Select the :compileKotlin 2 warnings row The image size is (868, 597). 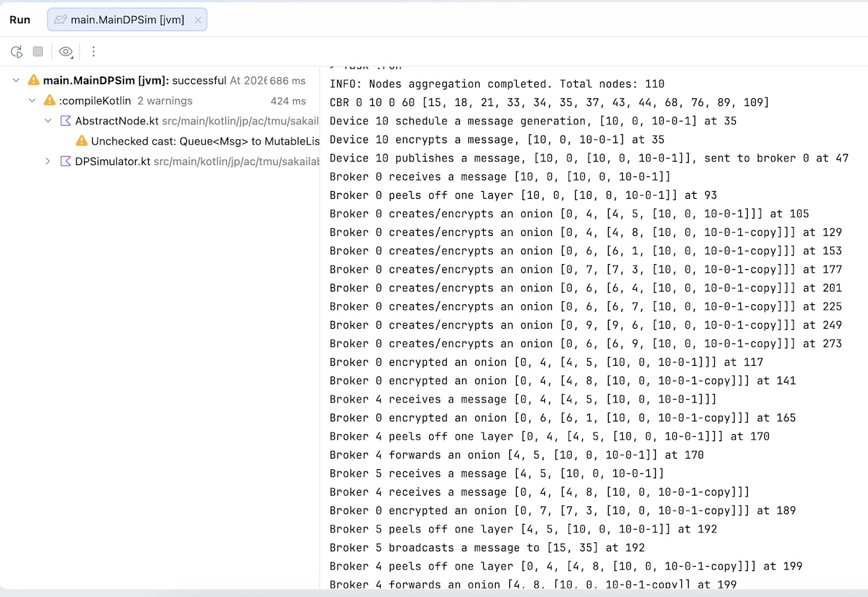[x=159, y=100]
